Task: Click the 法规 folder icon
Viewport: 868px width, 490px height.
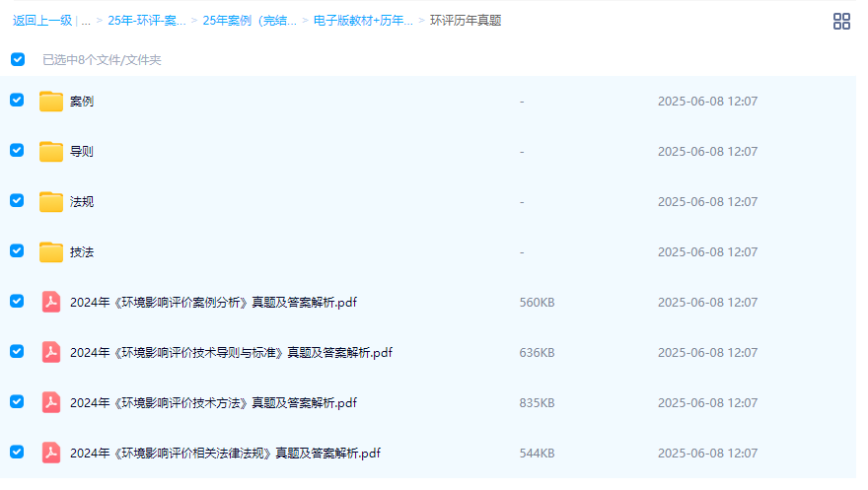Action: pyautogui.click(x=51, y=202)
